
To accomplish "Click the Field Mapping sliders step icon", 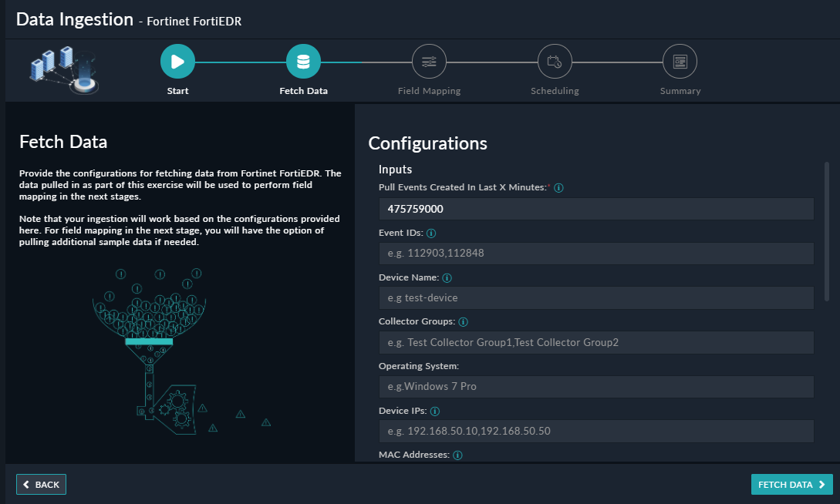I will 429,62.
